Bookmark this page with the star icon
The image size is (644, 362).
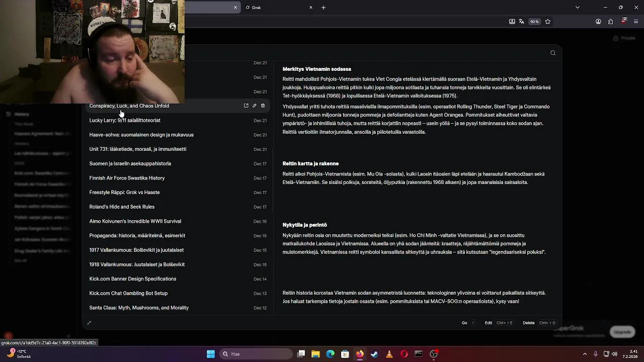548,22
